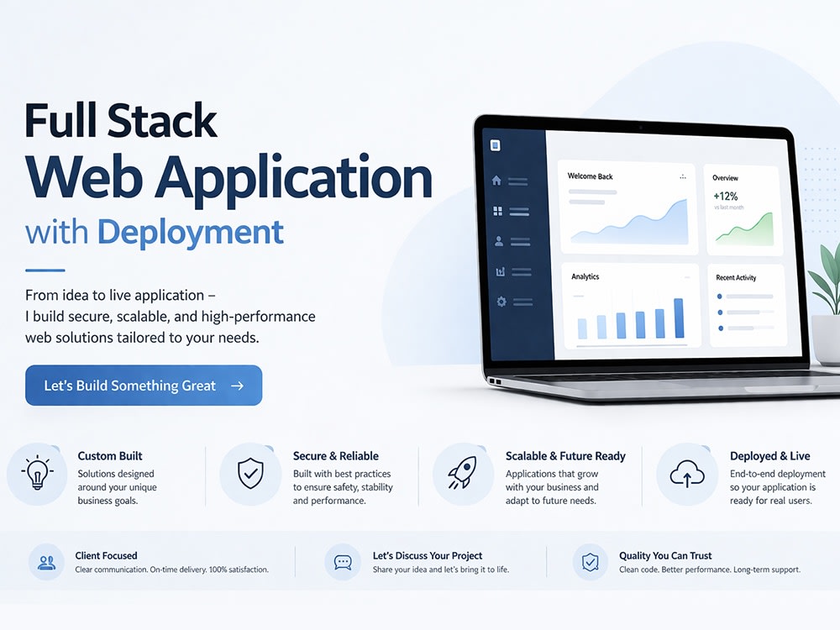Click the cloud upload Deployed & Live icon

(x=687, y=474)
